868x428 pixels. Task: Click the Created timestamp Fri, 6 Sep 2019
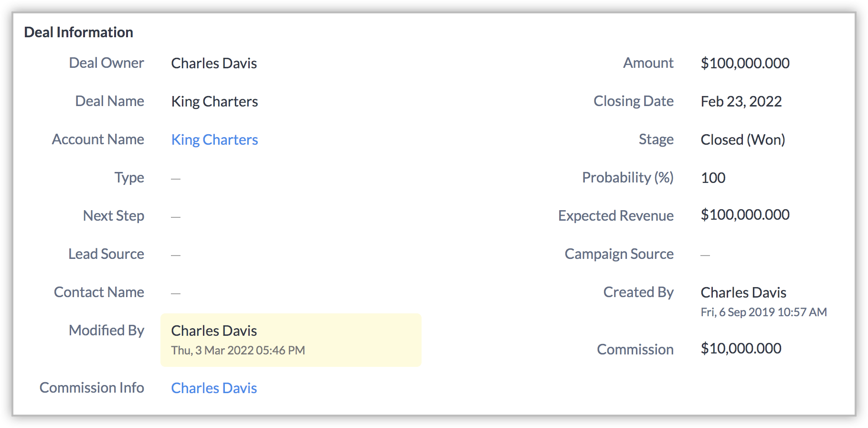coord(763,312)
